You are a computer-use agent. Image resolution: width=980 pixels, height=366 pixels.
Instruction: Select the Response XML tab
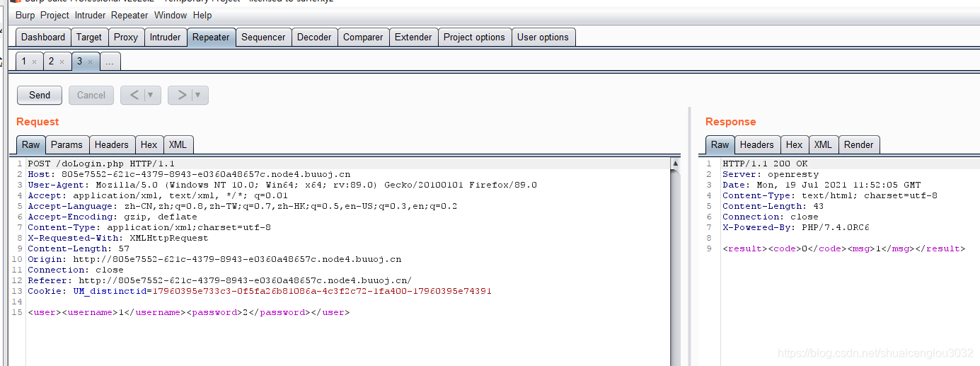tap(823, 144)
